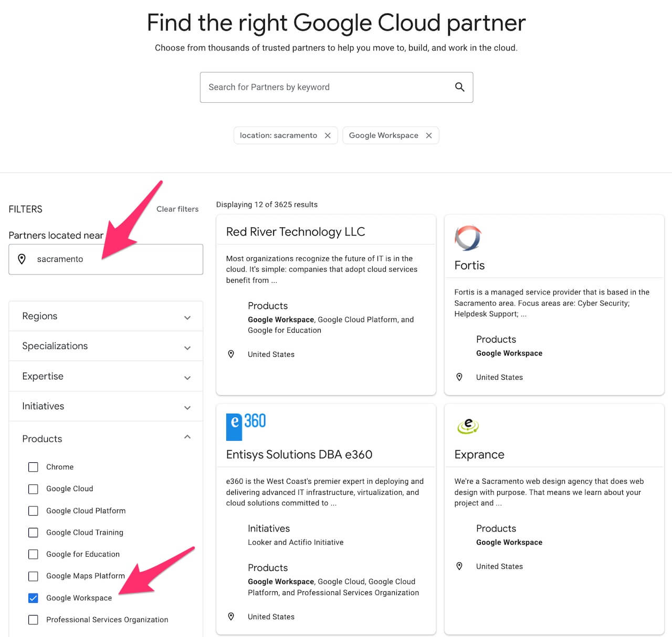Check the Google for Education checkbox
The height and width of the screenshot is (637, 672).
click(33, 554)
